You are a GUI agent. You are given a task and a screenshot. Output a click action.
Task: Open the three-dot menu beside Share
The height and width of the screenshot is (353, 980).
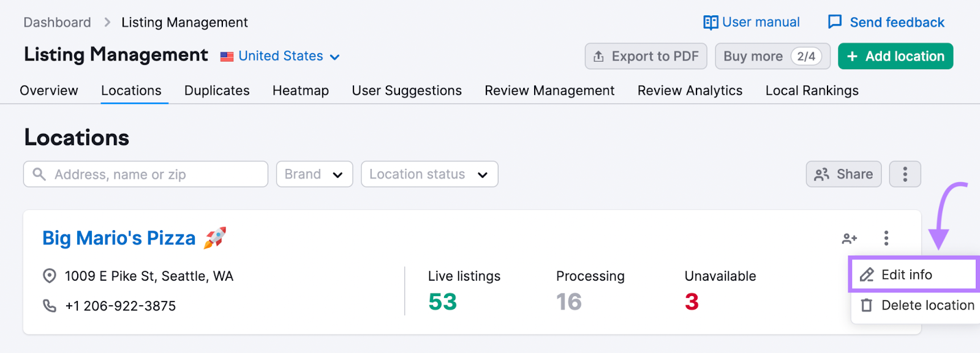pyautogui.click(x=905, y=174)
